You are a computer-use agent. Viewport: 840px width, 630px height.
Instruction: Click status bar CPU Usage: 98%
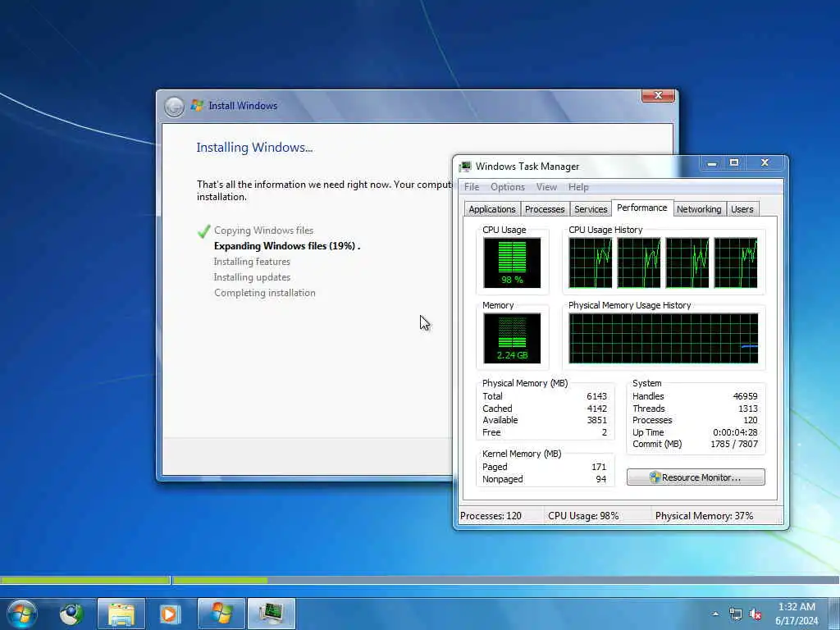tap(583, 516)
